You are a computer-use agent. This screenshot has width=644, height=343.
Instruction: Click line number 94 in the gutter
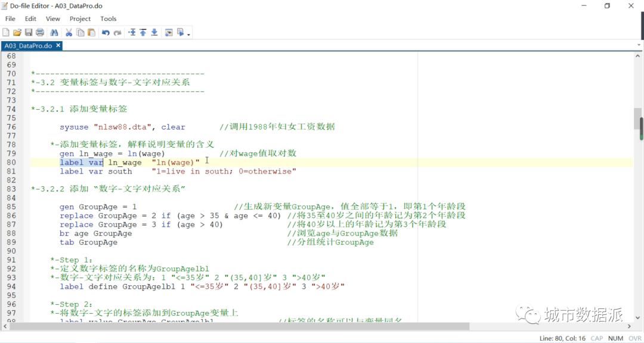tap(11, 286)
